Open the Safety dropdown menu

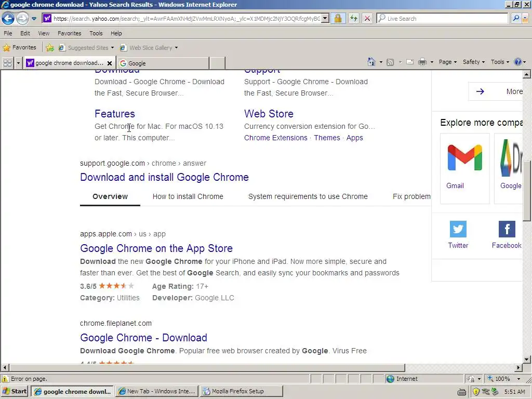(x=474, y=62)
